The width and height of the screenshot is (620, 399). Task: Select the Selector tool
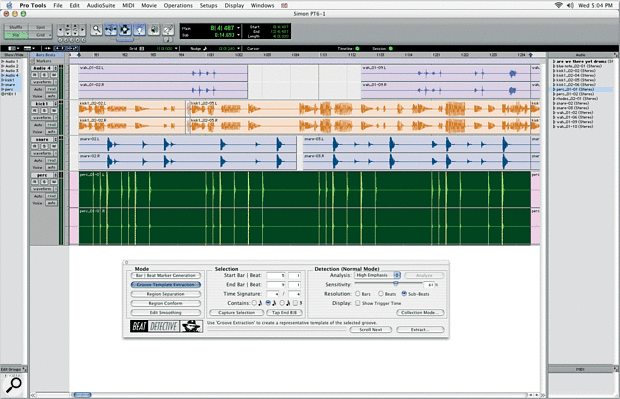click(125, 30)
